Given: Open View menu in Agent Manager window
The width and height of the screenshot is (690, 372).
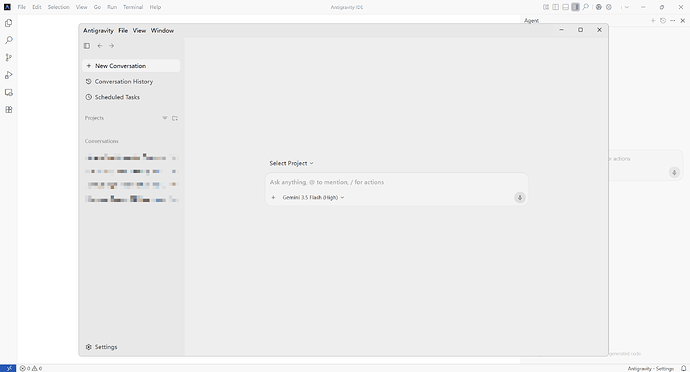Looking at the screenshot, I should click(139, 30).
